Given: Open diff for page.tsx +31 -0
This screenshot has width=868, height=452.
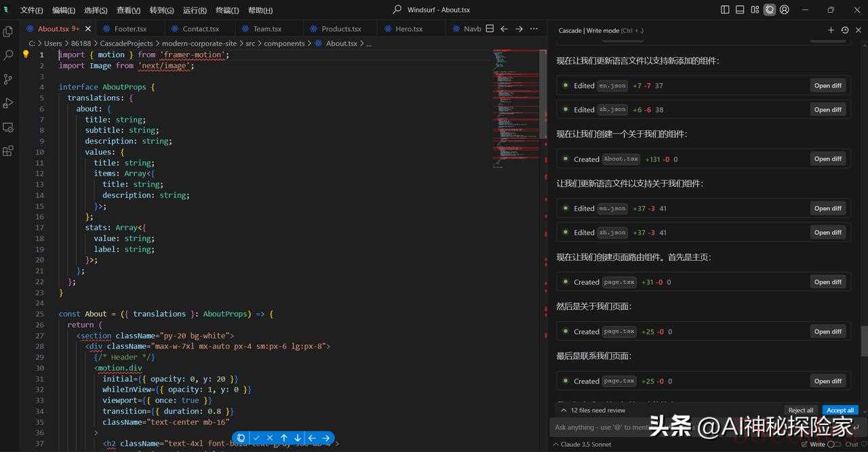Looking at the screenshot, I should pos(828,282).
